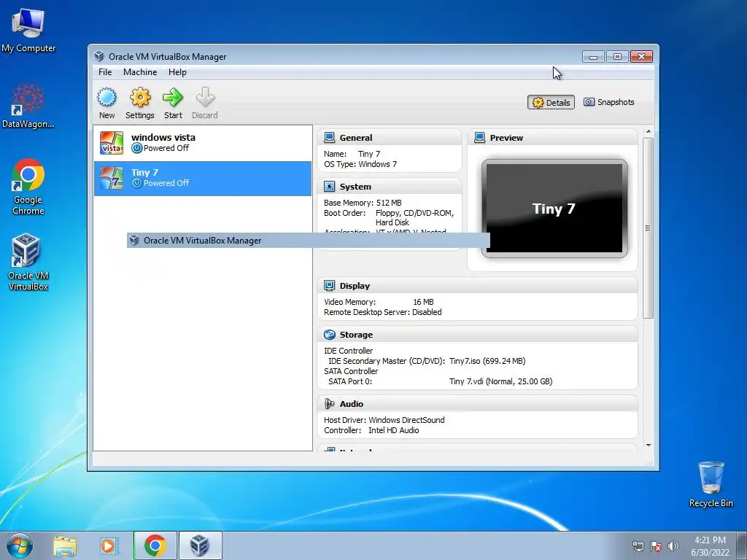The image size is (747, 560).
Task: Click the volume speaker tray icon
Action: [673, 546]
